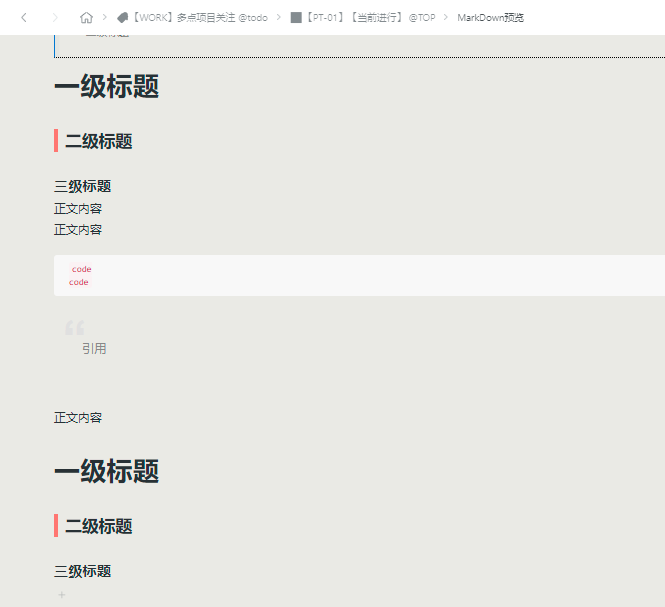The width and height of the screenshot is (665, 607).
Task: Click the quotation mark icon above 引用
Action: click(75, 328)
